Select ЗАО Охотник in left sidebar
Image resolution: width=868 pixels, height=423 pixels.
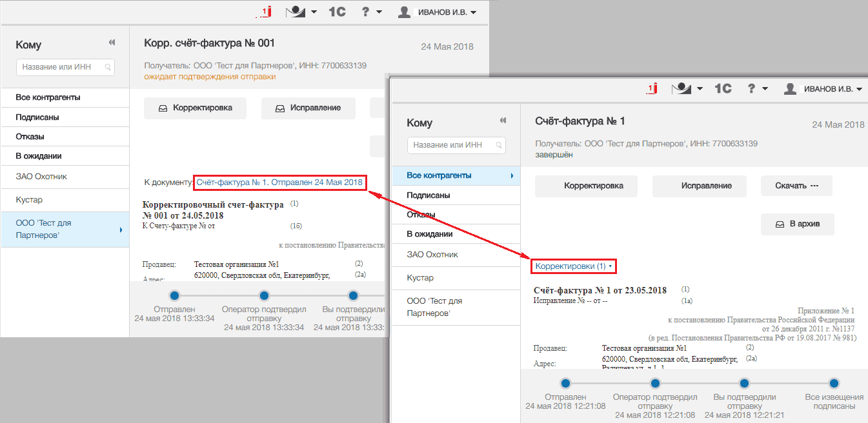65,176
